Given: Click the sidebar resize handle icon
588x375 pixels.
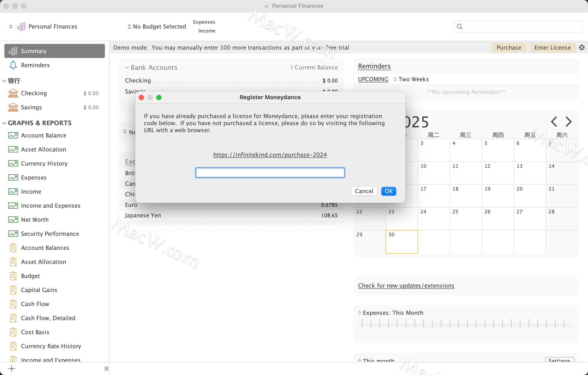Looking at the screenshot, I should coord(106,369).
